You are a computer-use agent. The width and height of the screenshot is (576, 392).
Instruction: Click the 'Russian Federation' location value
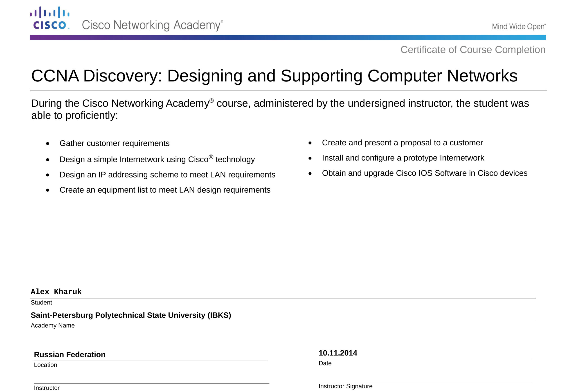[x=70, y=355]
